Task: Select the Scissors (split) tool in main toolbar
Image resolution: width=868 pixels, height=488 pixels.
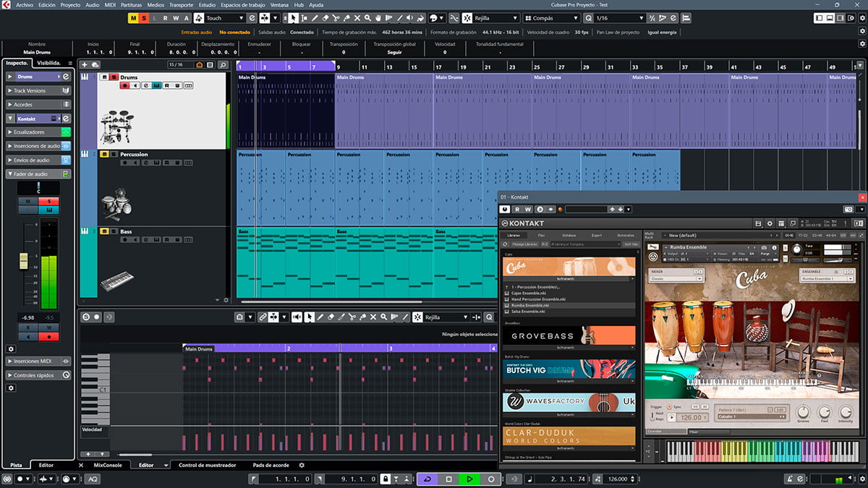Action: pos(336,18)
